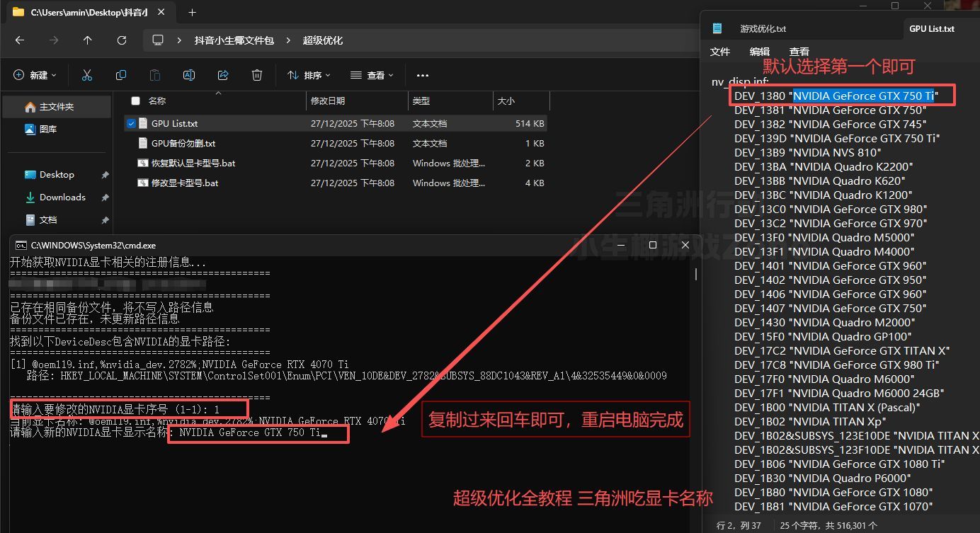The width and height of the screenshot is (980, 533).
Task: Click the 514 KB size cell
Action: point(530,123)
